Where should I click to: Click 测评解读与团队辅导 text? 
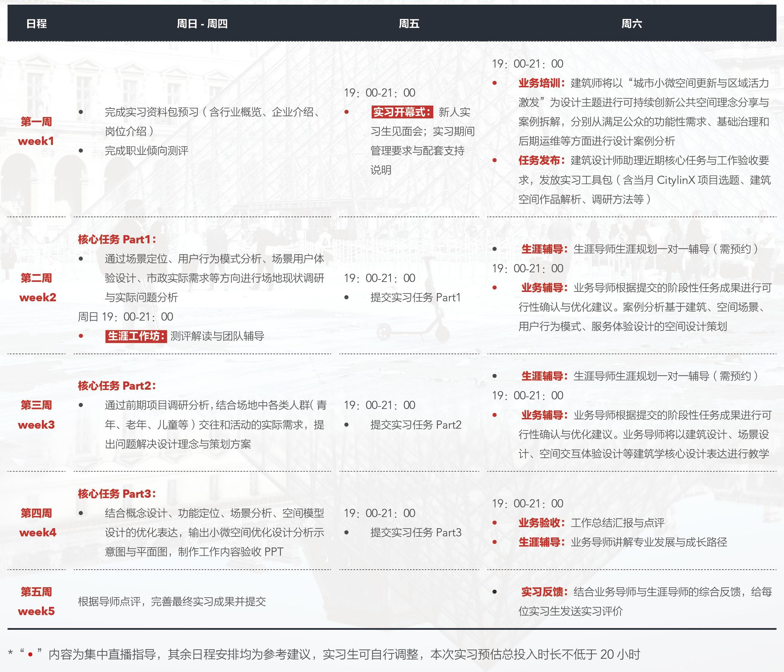[217, 336]
